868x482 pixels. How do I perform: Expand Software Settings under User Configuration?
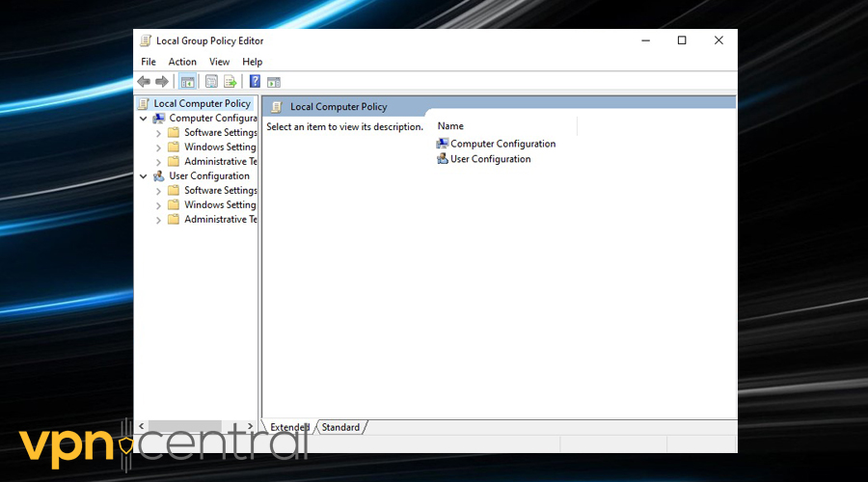(158, 190)
